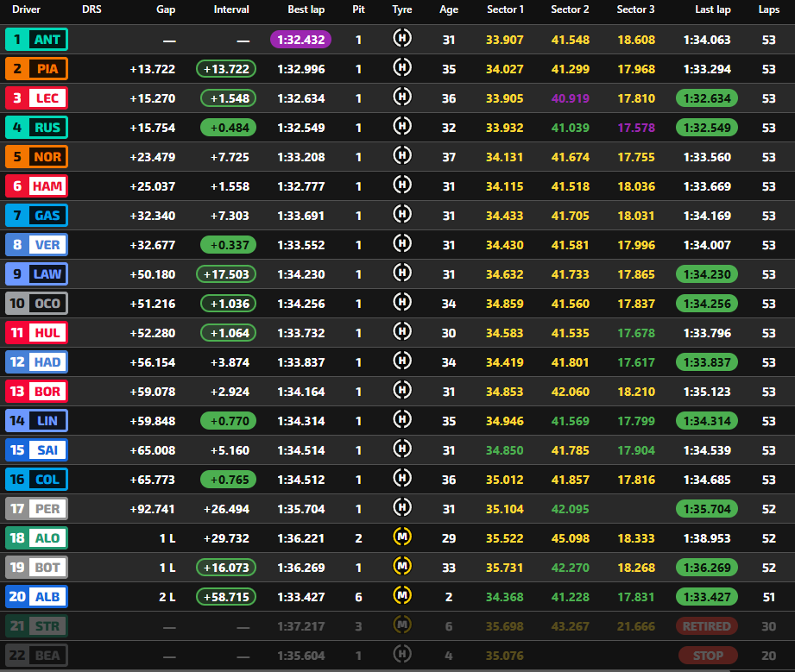Screen dimensions: 795x672
Task: Click the RETIRED status badge for STR
Action: (707, 626)
